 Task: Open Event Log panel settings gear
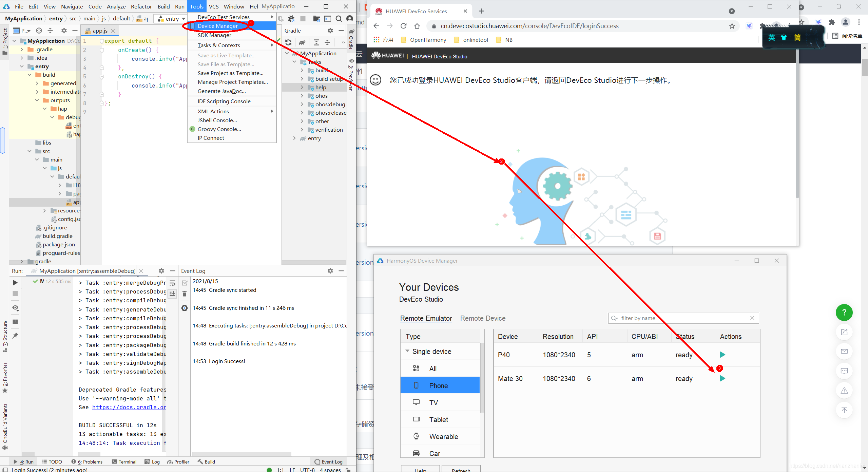330,271
